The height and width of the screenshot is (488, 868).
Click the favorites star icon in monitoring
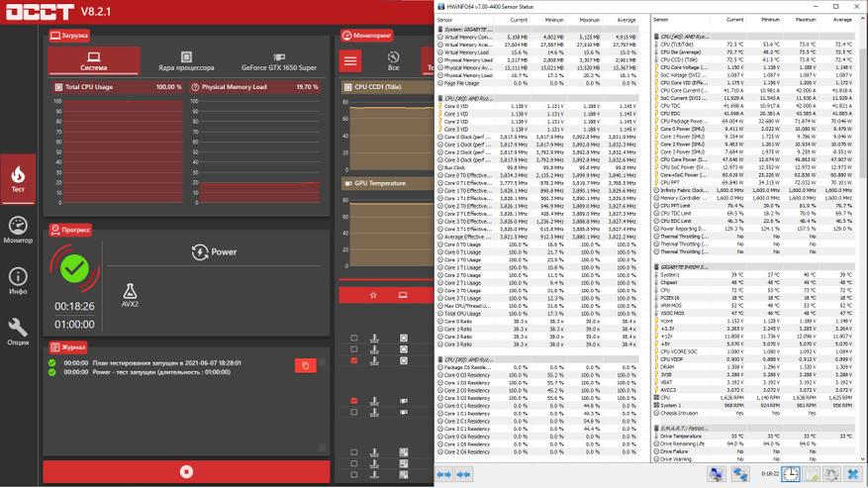(373, 295)
